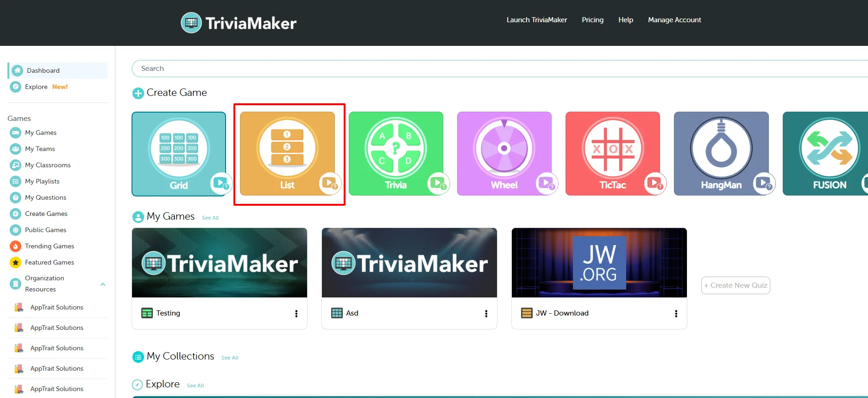Open the Pricing page
The width and height of the screenshot is (868, 398).
[x=592, y=20]
